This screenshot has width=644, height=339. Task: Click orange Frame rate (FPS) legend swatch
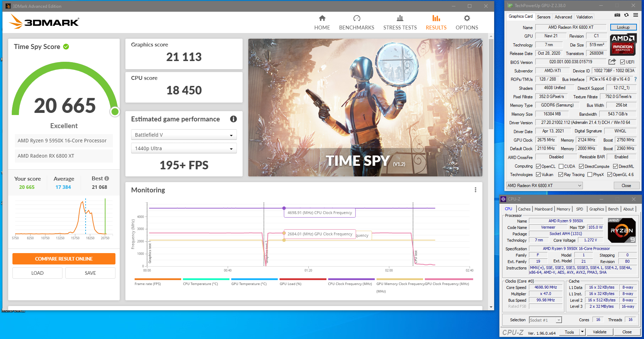(x=158, y=279)
